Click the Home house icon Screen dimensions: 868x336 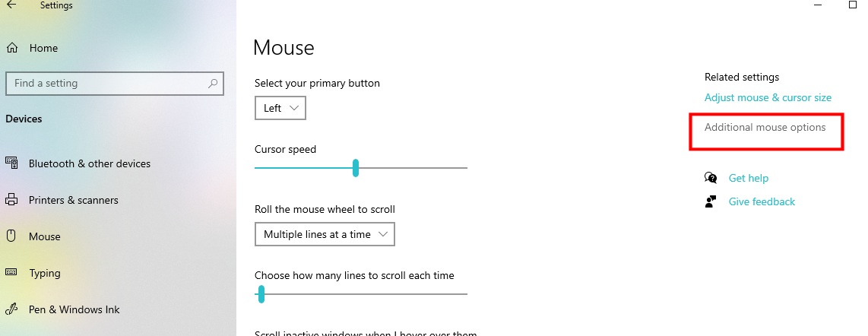point(11,48)
